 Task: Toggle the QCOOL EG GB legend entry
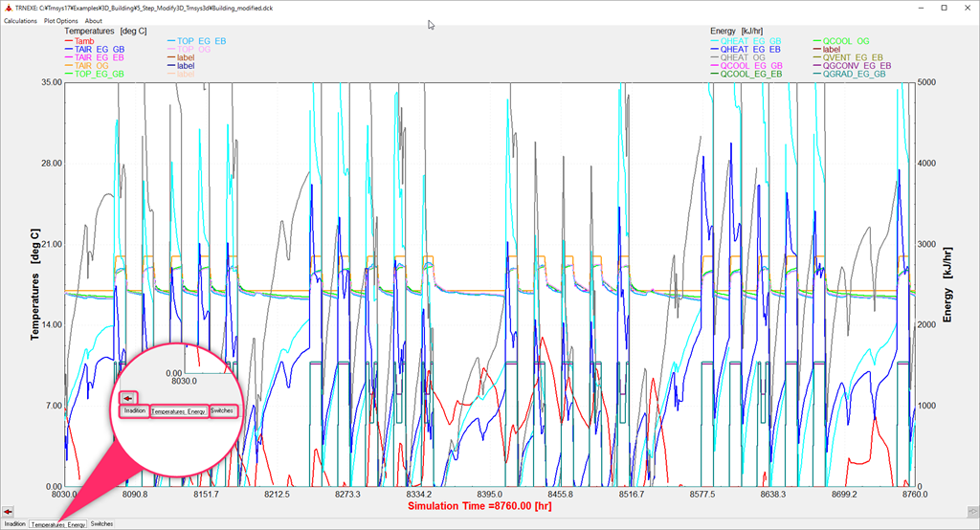tap(746, 66)
